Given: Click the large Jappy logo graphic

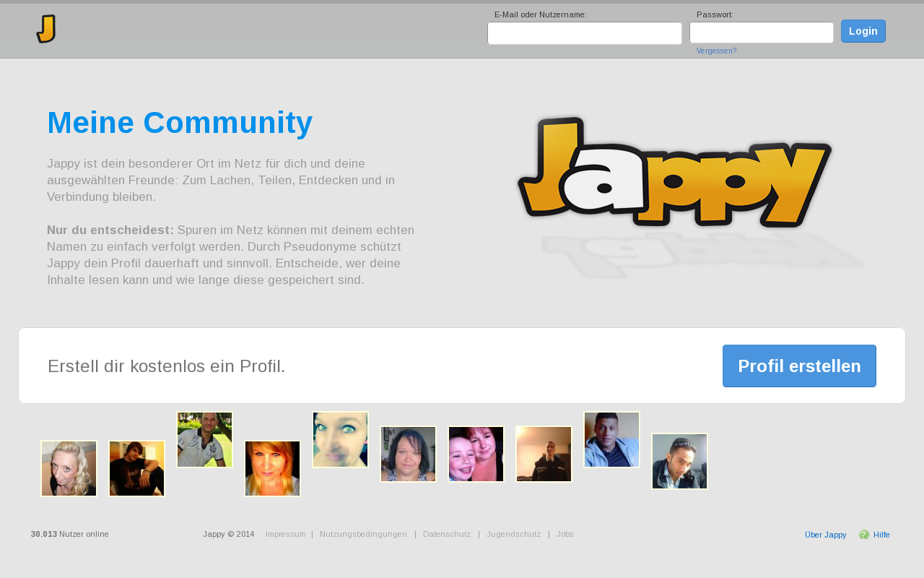Looking at the screenshot, I should tap(675, 172).
